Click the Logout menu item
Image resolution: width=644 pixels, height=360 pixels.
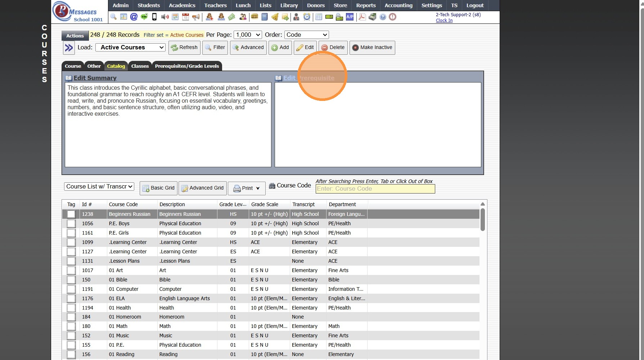[475, 5]
